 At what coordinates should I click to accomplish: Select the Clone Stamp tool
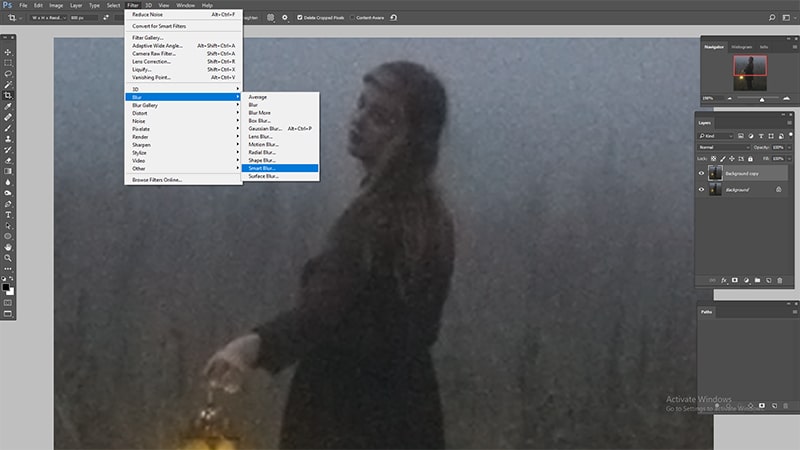[x=8, y=139]
